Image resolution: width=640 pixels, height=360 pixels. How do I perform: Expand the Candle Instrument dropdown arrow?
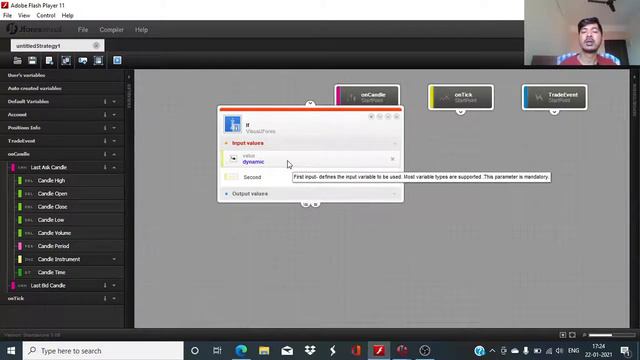[x=114, y=259]
